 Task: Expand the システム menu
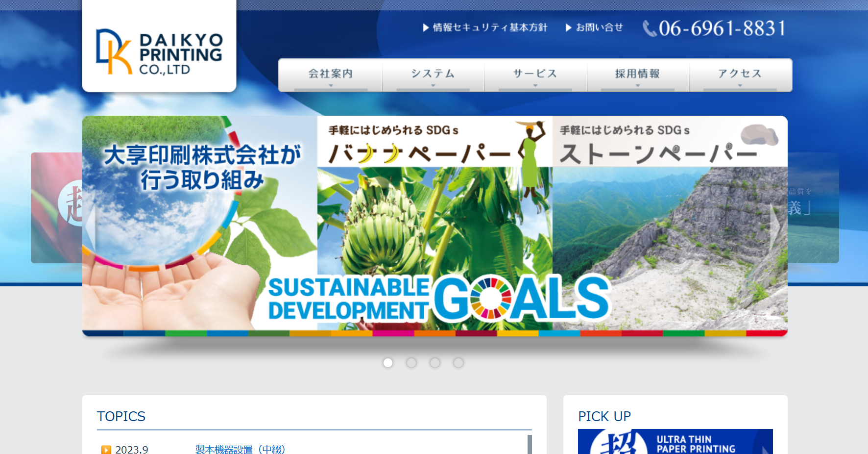433,75
